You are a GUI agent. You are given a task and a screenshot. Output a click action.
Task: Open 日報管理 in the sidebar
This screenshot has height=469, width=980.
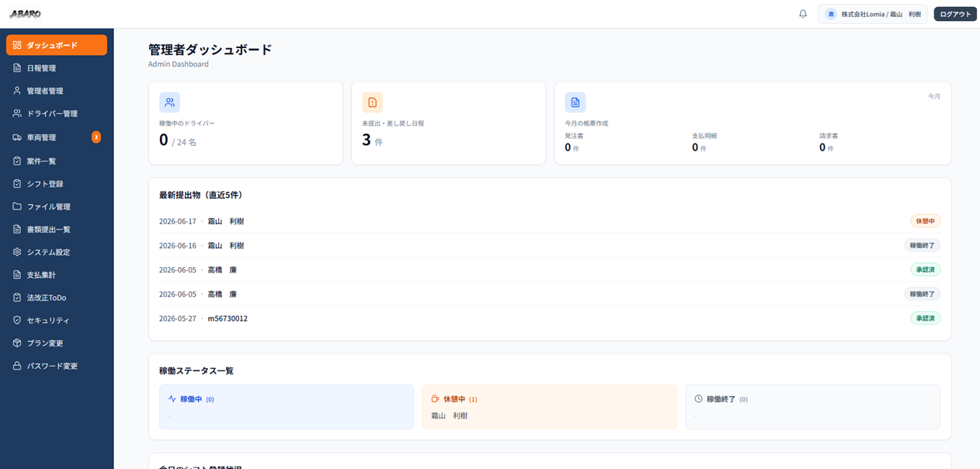point(57,68)
